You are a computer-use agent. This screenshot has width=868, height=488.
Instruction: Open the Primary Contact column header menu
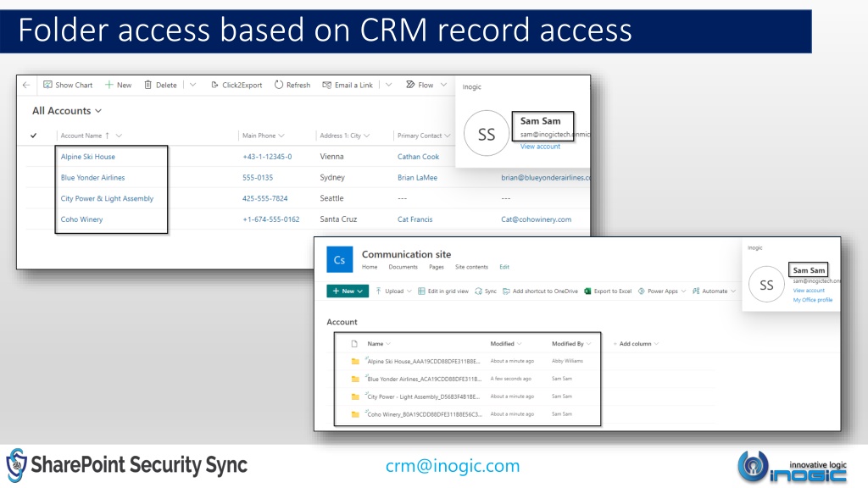[424, 136]
